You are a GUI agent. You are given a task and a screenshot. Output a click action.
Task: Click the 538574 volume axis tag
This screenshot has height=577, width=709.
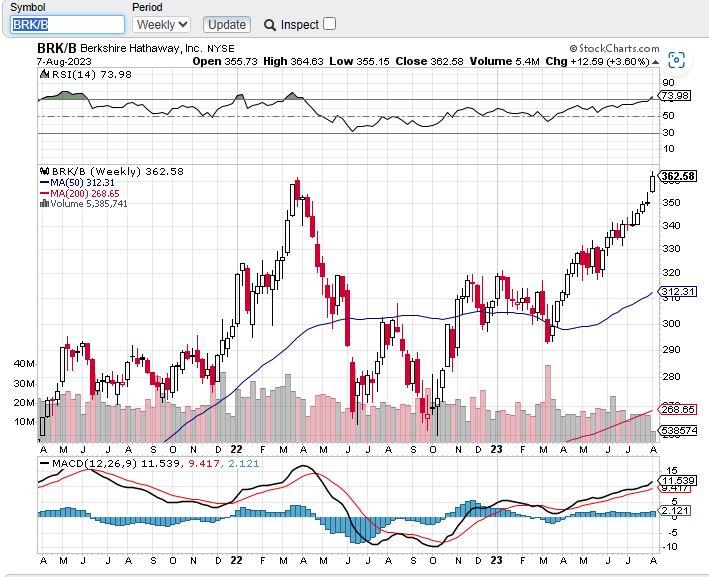[677, 430]
